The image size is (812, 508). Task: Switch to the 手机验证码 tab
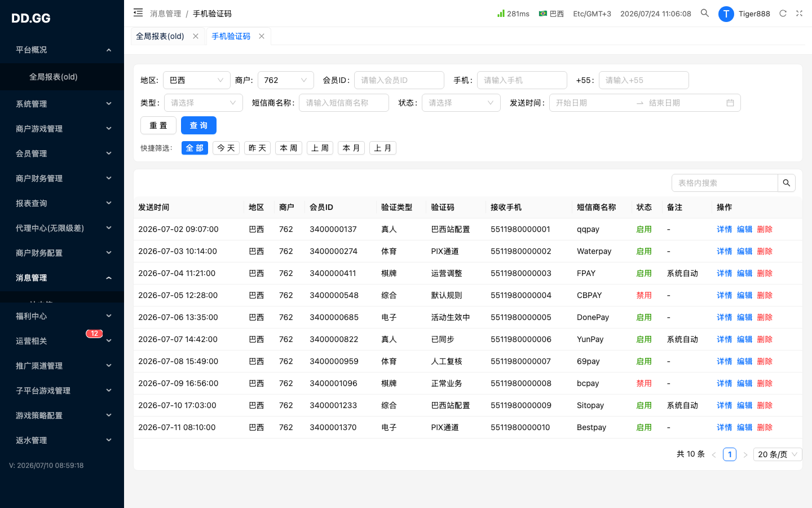(x=231, y=36)
